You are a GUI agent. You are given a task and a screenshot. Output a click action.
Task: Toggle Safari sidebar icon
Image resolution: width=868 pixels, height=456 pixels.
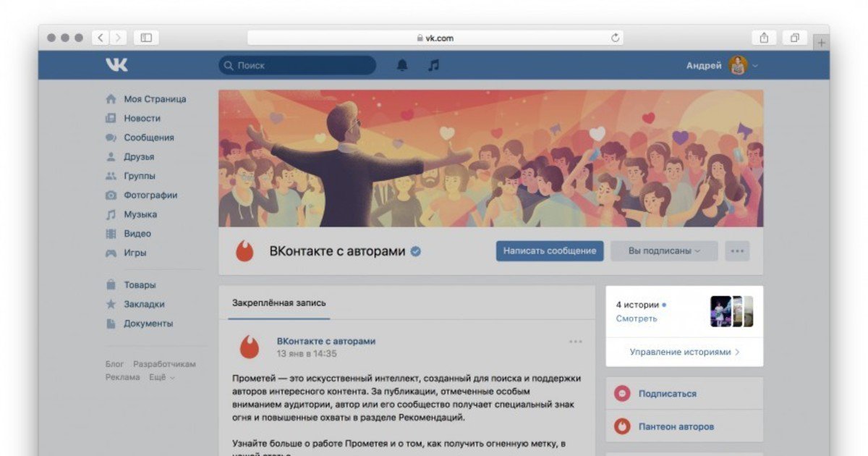coord(146,38)
